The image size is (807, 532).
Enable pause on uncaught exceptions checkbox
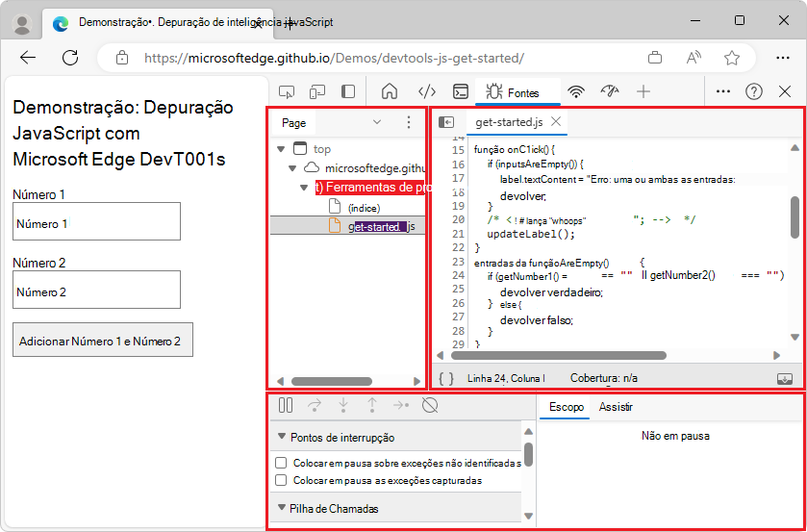pos(281,463)
